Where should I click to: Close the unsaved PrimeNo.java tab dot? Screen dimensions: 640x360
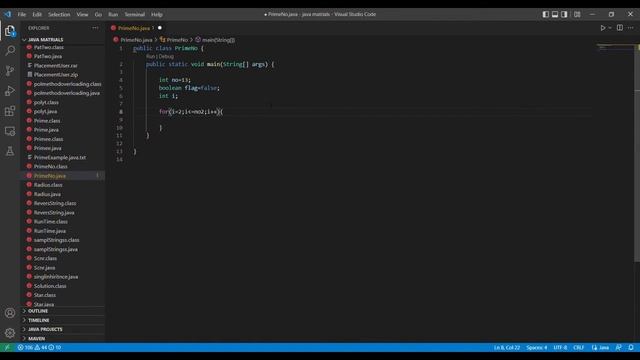[160, 28]
